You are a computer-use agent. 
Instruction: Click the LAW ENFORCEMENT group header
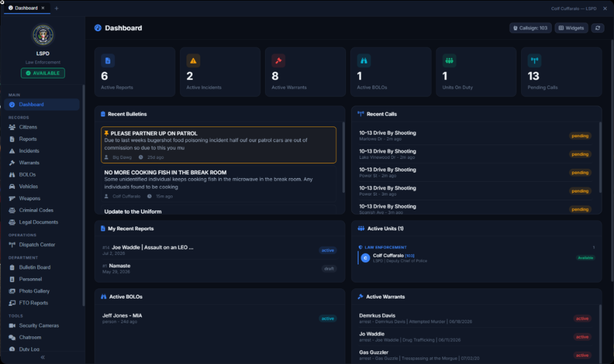pos(477,247)
